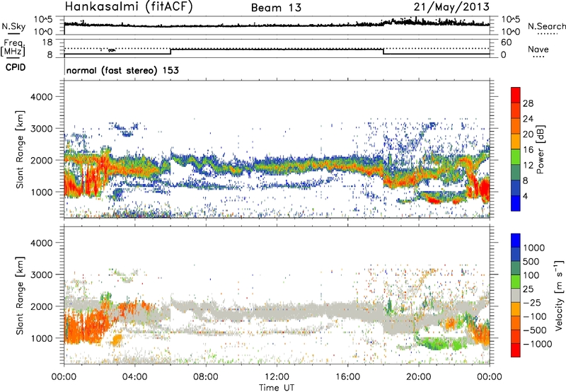Click the Beam 13 label
The width and height of the screenshot is (566, 392).
point(276,8)
